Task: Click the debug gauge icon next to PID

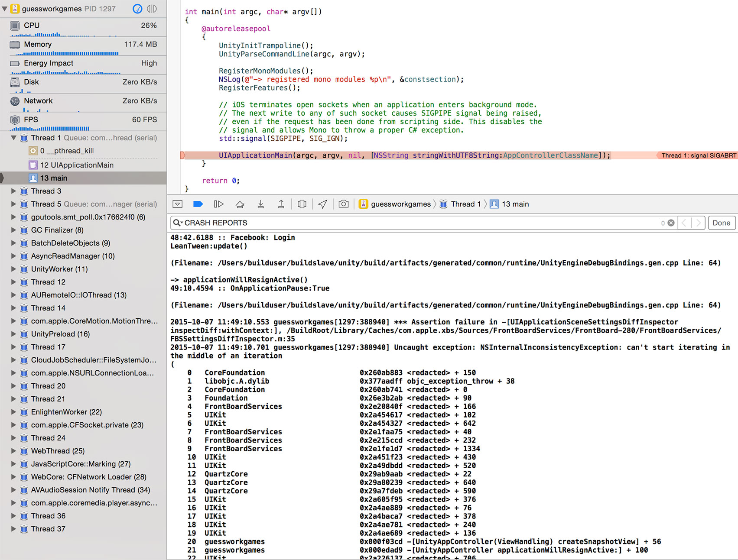Action: (x=137, y=9)
